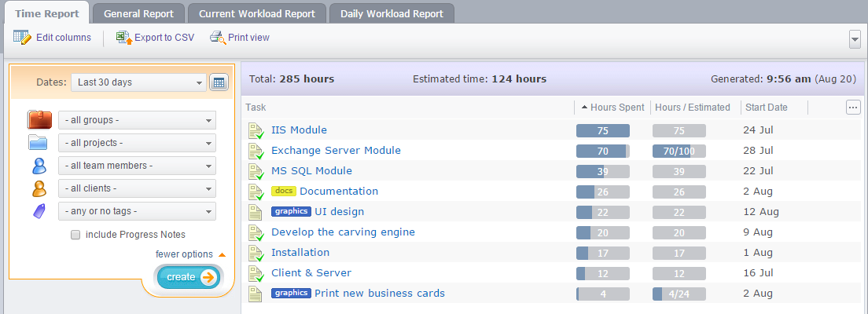Image resolution: width=868 pixels, height=314 pixels.
Task: Open the calendar date picker icon
Action: click(219, 82)
